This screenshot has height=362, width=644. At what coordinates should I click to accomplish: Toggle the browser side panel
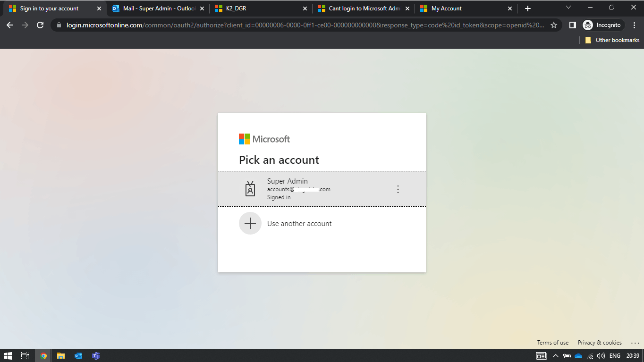pyautogui.click(x=572, y=25)
